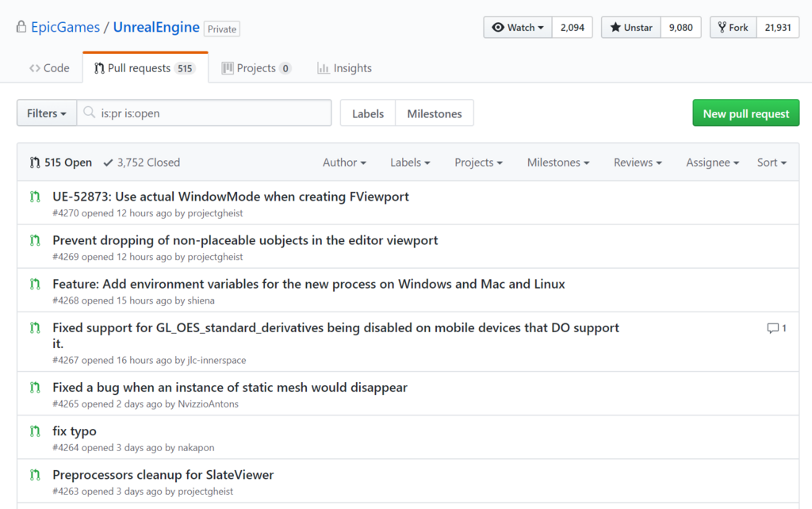Screen dimensions: 812x509
Task: Show the 3,752 Closed pull requests
Action: (141, 163)
